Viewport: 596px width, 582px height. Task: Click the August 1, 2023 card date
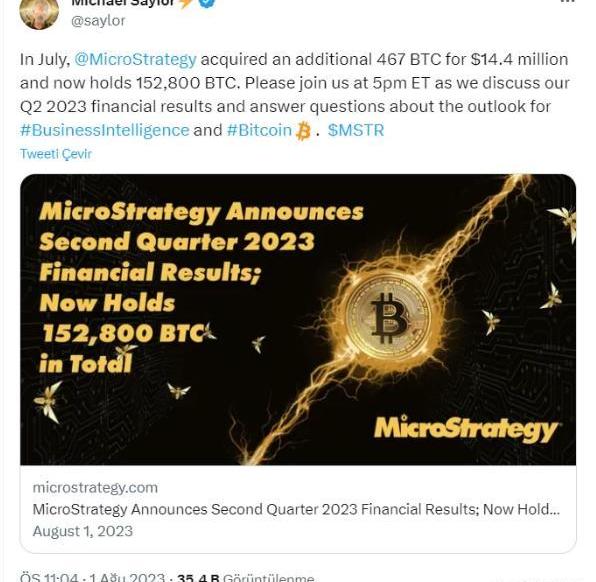82,531
